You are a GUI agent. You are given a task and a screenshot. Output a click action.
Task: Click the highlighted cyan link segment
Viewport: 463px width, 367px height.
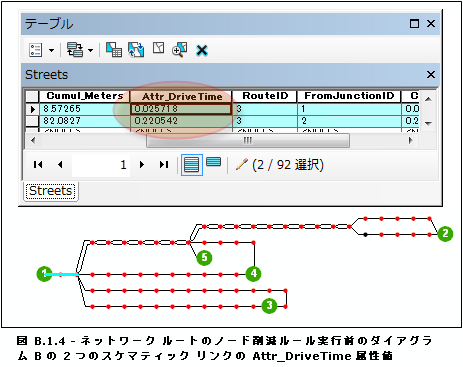(61, 275)
